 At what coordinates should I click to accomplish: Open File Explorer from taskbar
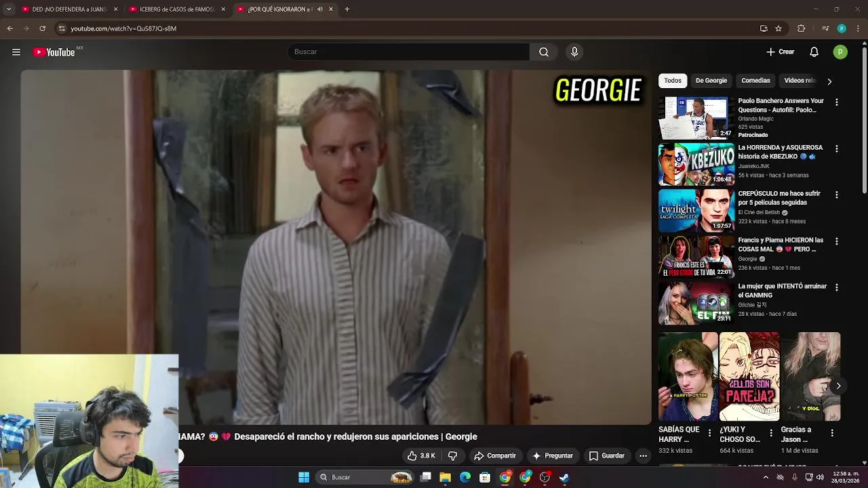[x=446, y=477]
